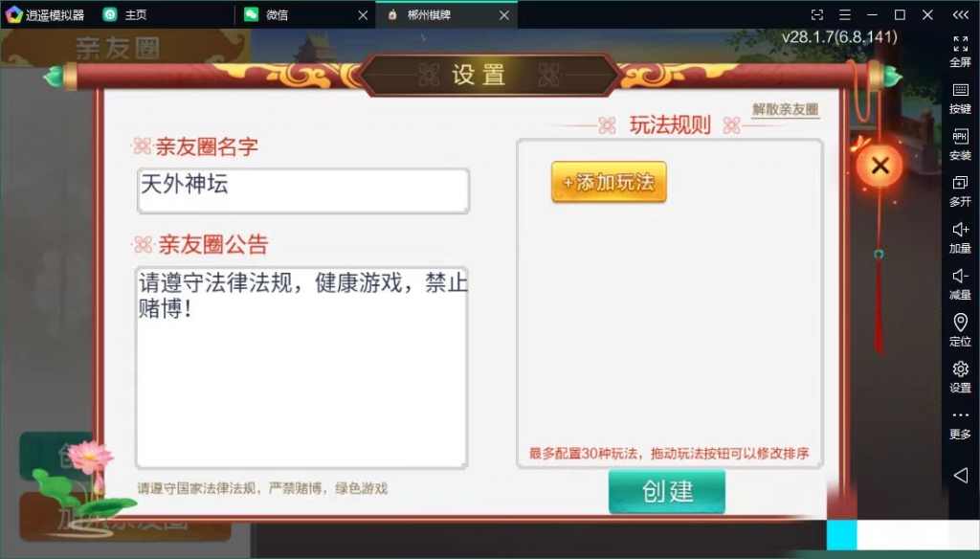Open emulator 设置 gear icon in sidebar
980x559 pixels.
coord(960,378)
